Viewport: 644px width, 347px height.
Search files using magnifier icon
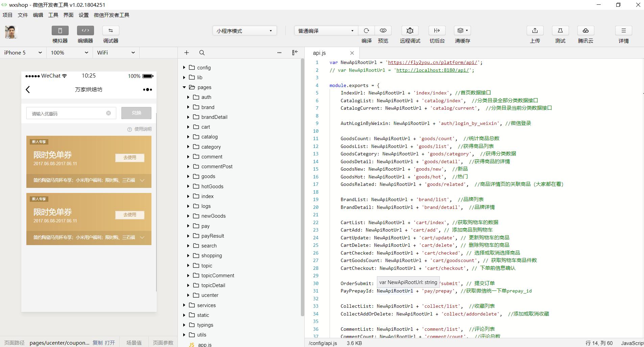(202, 53)
